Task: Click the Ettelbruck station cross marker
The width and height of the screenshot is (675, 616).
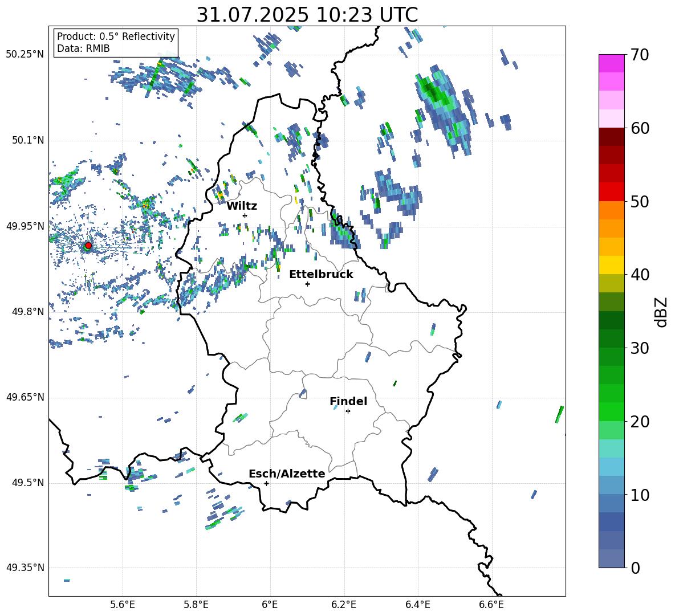Action: tap(307, 284)
